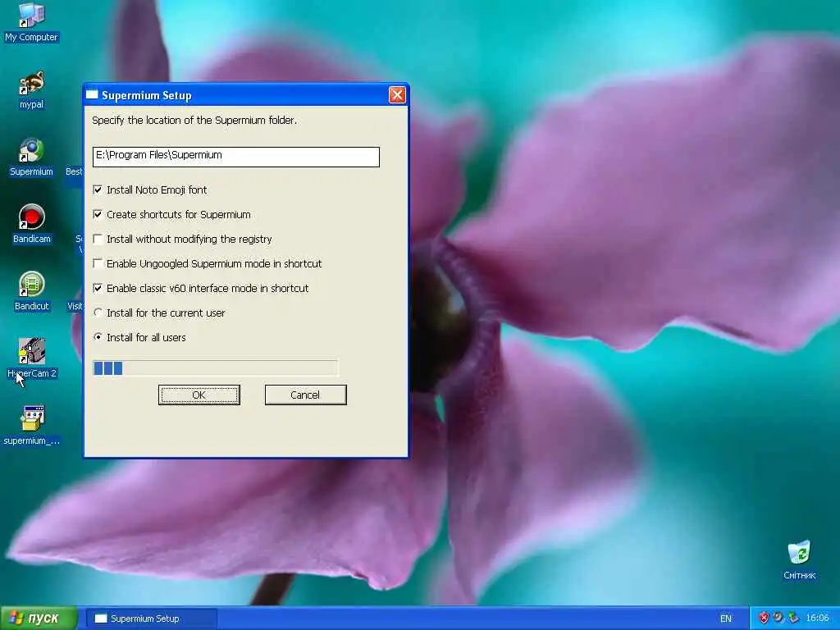
Task: Click the safely remove hardware tray icon
Action: [x=793, y=618]
